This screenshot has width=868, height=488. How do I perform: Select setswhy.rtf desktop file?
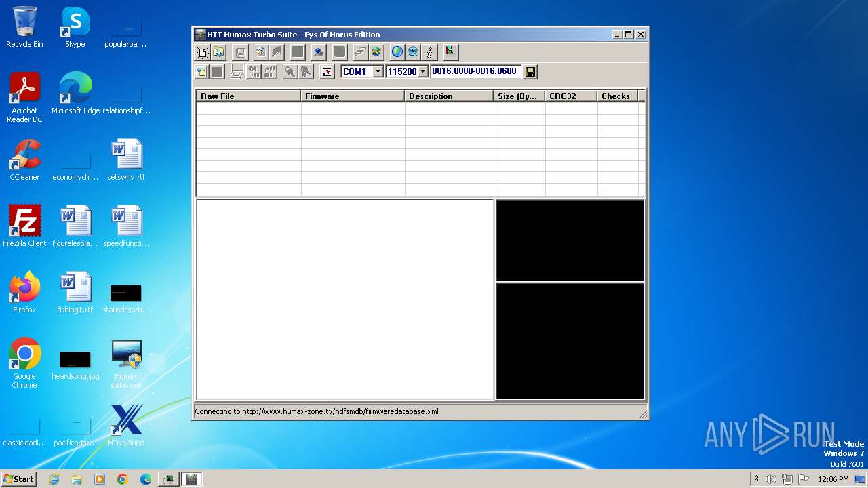tap(126, 161)
